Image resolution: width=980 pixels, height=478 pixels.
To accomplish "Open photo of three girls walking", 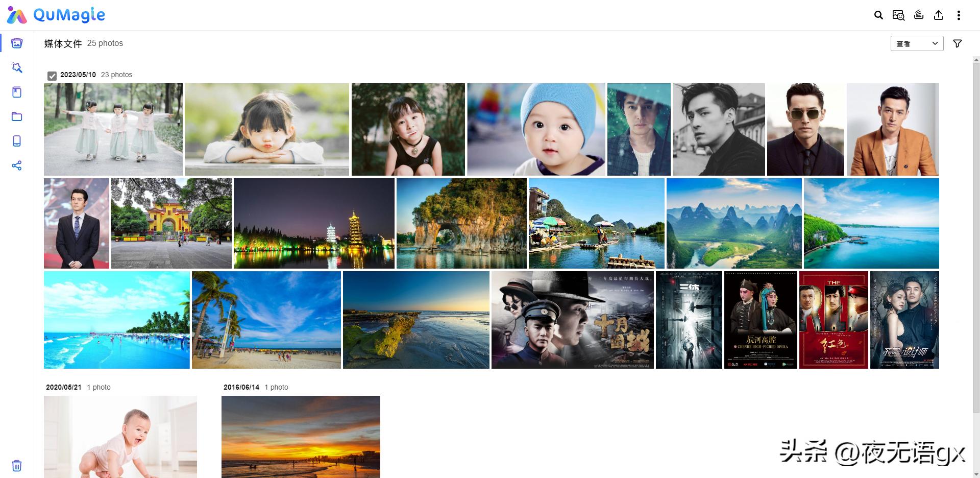I will (113, 129).
